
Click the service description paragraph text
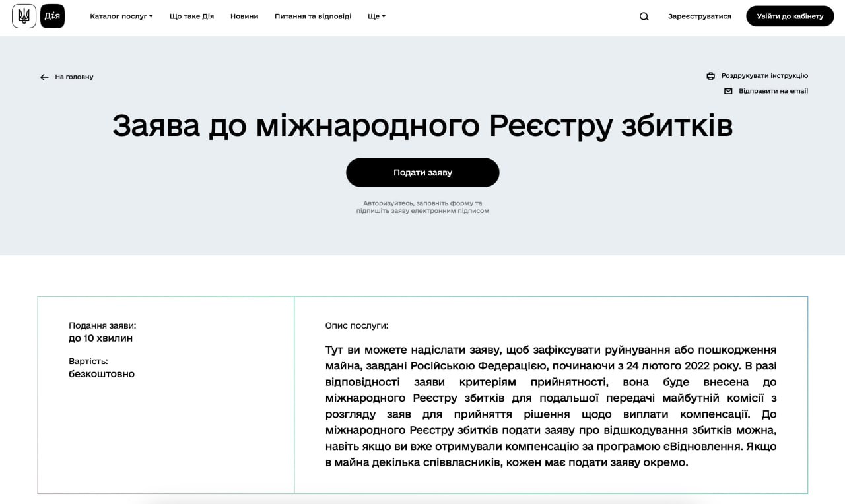551,406
